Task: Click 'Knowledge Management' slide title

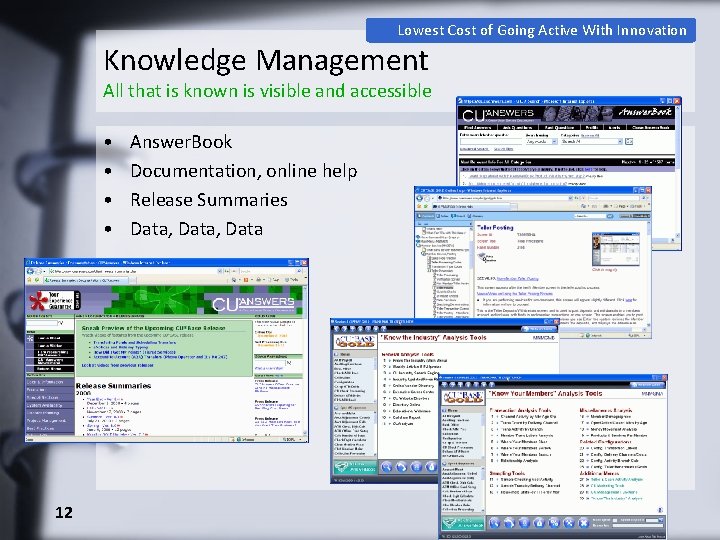Action: pos(266,60)
